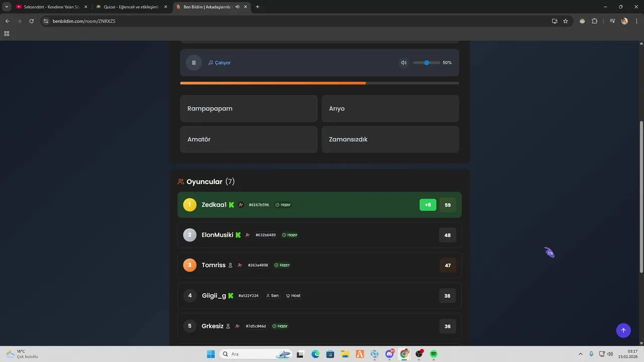
Task: Open the Chrome apps grid shortcut
Action: [x=7, y=34]
